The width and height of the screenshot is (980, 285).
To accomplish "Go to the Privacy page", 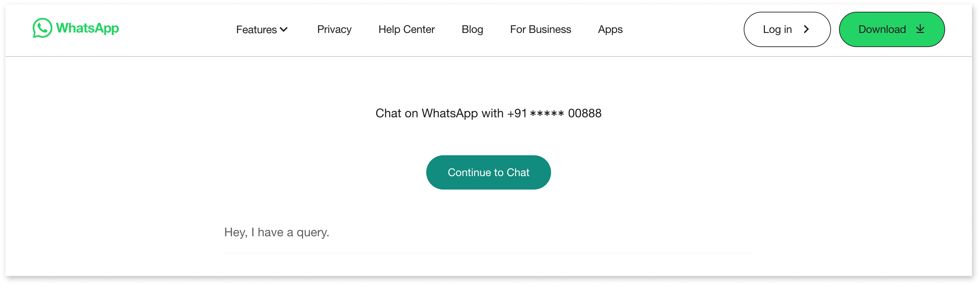I will 334,29.
